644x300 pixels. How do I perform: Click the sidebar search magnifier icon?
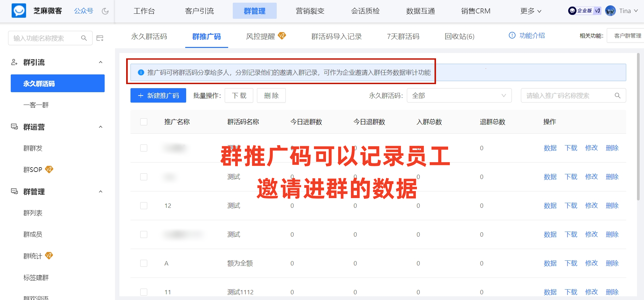[84, 38]
